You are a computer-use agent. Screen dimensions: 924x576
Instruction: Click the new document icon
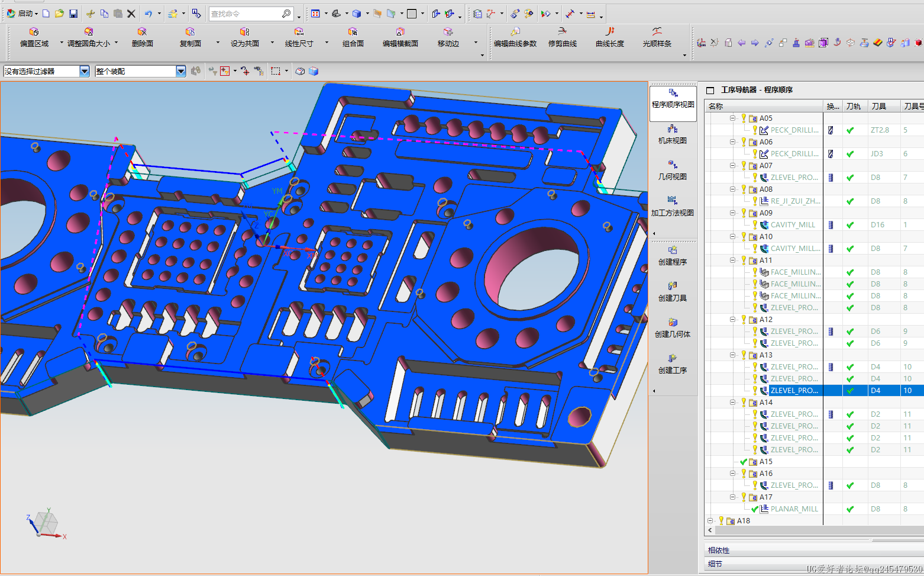coord(46,13)
